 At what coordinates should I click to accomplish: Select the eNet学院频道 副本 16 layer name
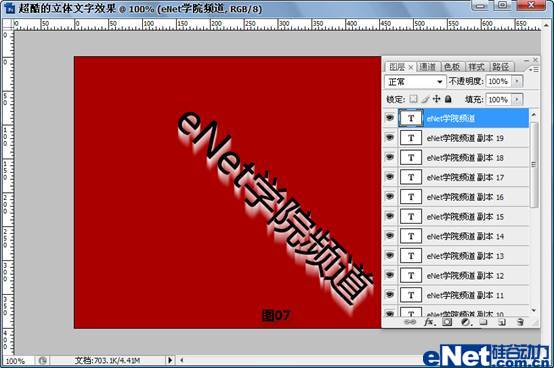pos(465,197)
